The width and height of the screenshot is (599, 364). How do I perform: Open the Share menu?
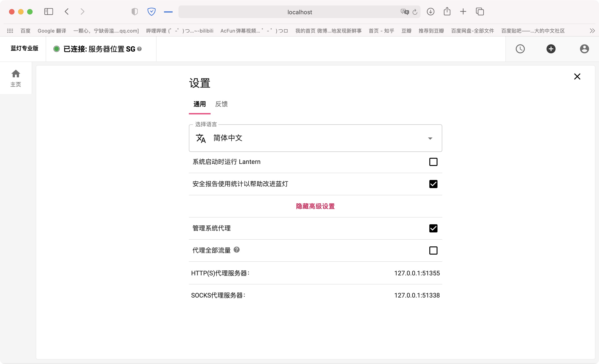point(447,11)
